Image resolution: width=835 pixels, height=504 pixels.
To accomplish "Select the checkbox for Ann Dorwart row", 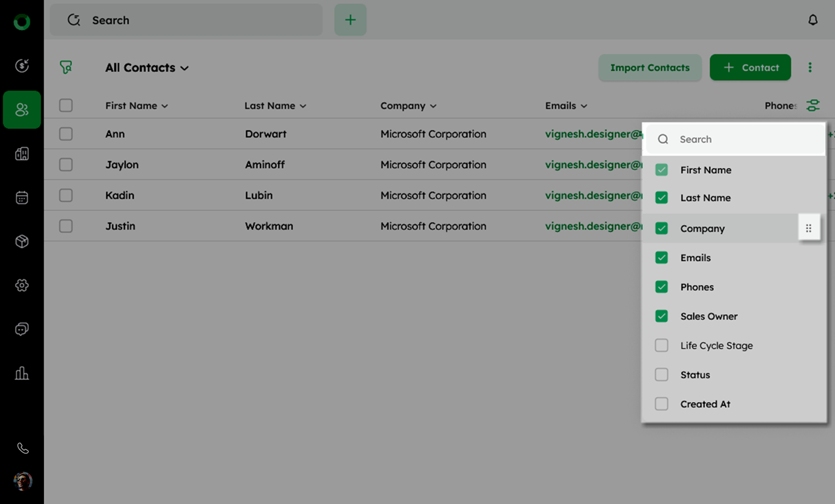I will (x=66, y=134).
